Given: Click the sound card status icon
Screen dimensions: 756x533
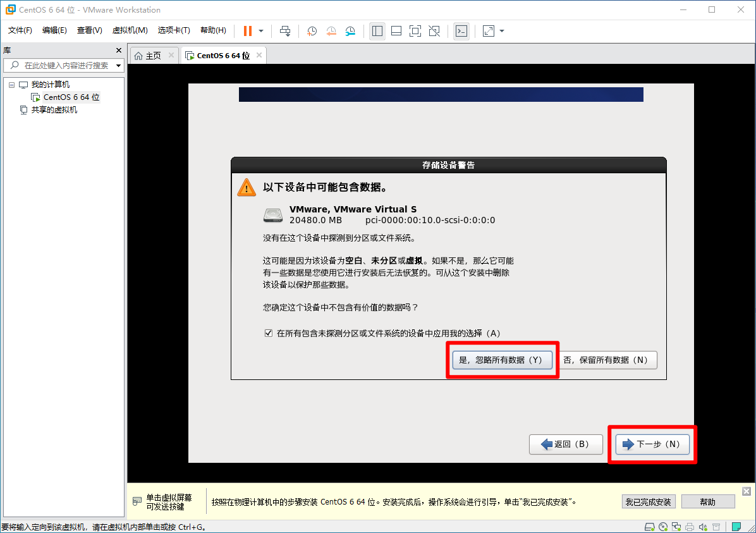Looking at the screenshot, I should click(x=703, y=527).
